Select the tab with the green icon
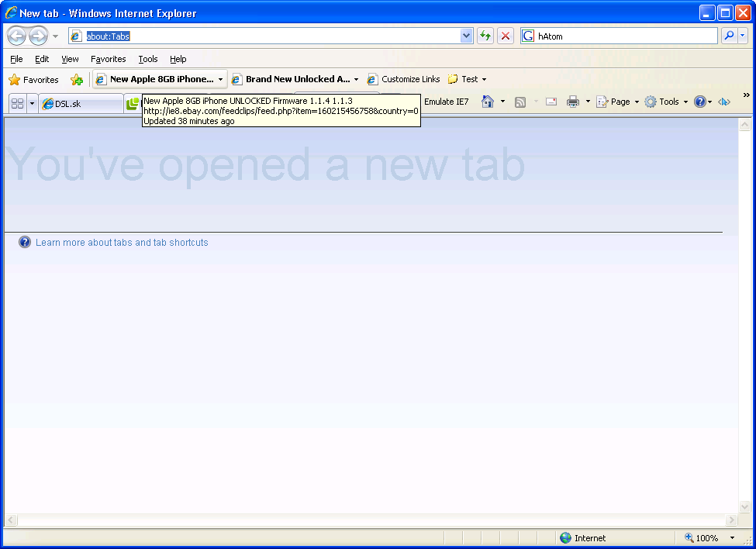The width and height of the screenshot is (756, 549). (x=133, y=104)
